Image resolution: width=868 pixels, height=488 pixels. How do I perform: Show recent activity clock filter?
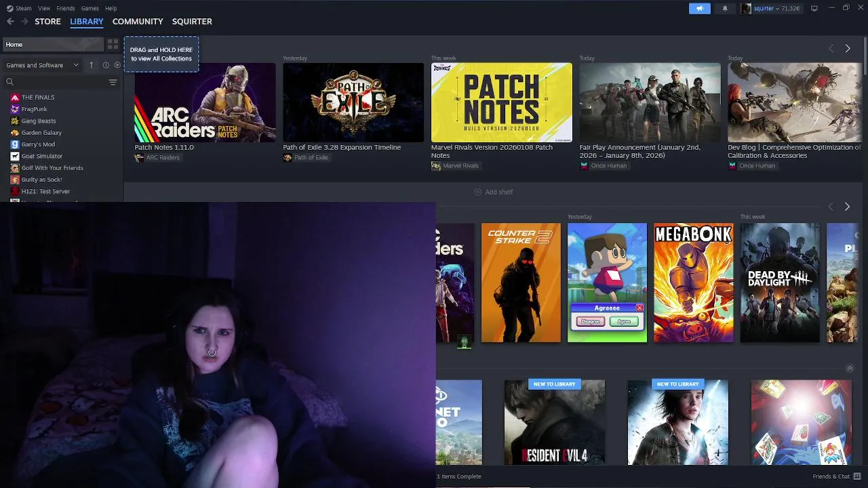coord(106,65)
